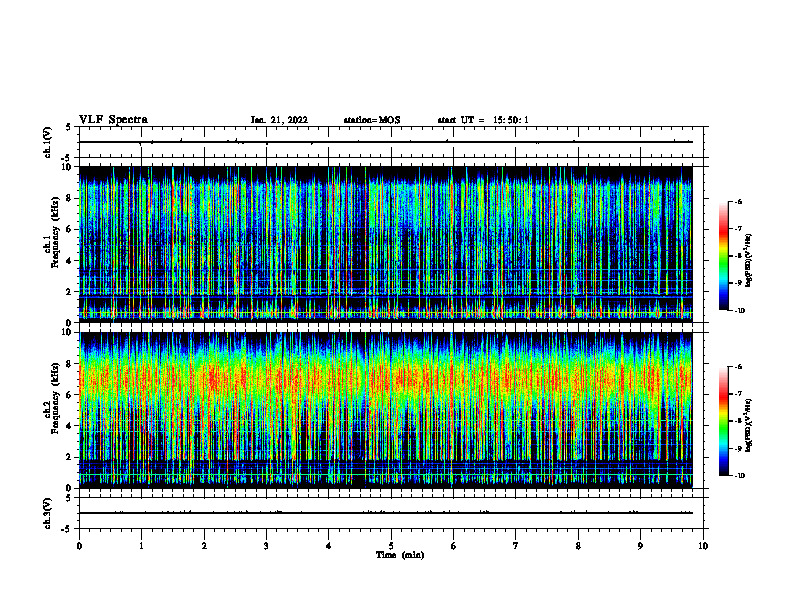Click the "-10" tick on the ch.1 color bar
This screenshot has height=612, width=792.
[739, 310]
